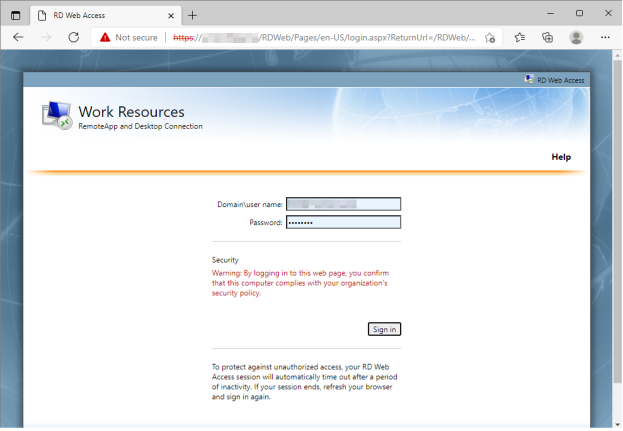This screenshot has height=431, width=623.
Task: Reload the page with the refresh icon
Action: point(74,37)
